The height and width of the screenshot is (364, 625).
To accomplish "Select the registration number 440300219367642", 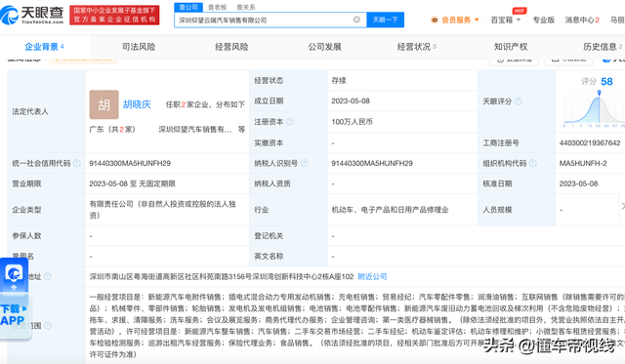I will (590, 142).
